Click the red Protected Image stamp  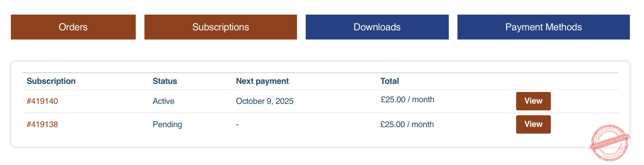pyautogui.click(x=609, y=142)
